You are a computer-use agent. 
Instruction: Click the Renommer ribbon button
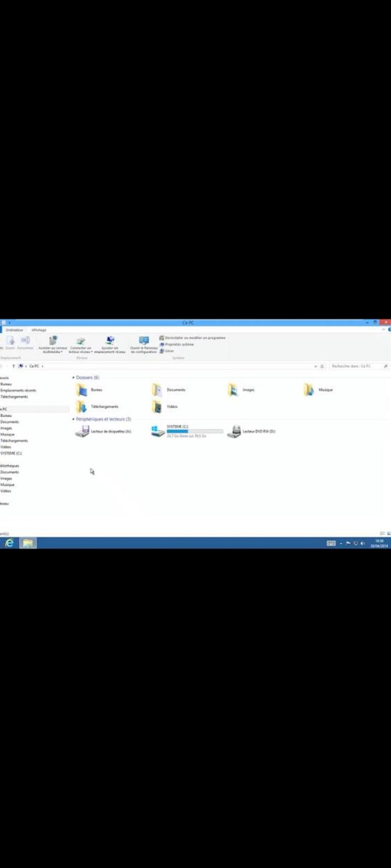point(25,342)
